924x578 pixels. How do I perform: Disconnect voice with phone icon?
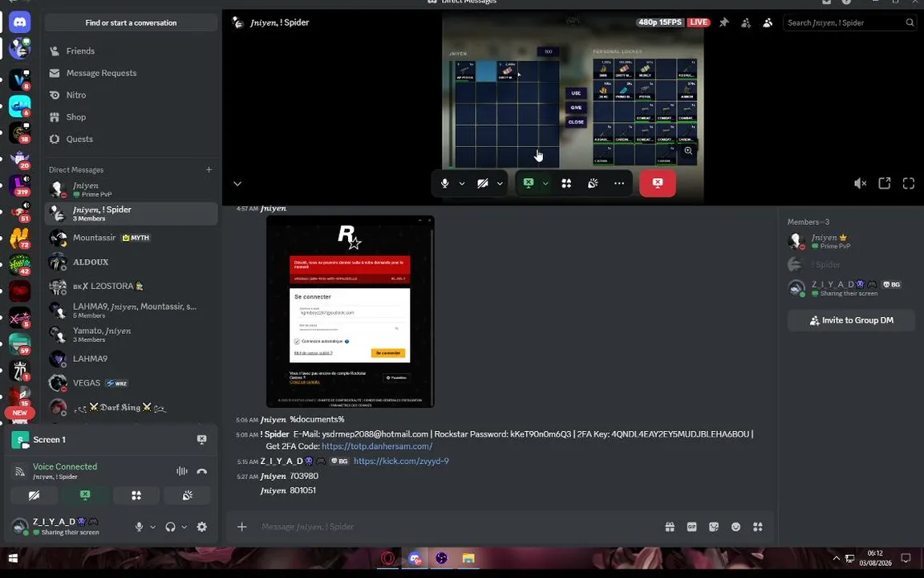pos(201,471)
